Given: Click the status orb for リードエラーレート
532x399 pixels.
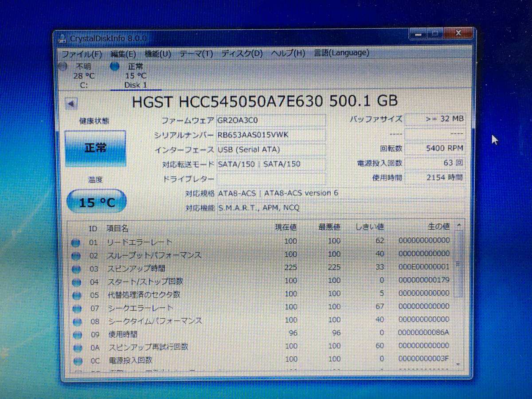Looking at the screenshot, I should [75, 243].
